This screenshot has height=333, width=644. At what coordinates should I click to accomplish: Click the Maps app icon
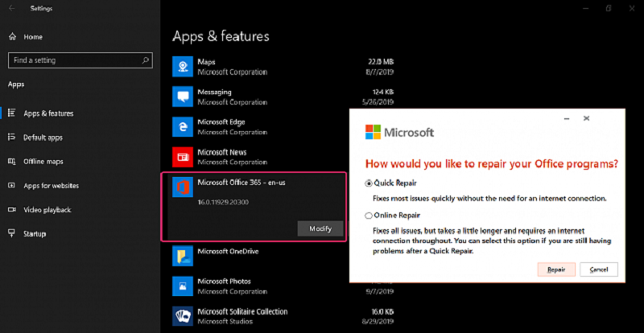tap(183, 67)
